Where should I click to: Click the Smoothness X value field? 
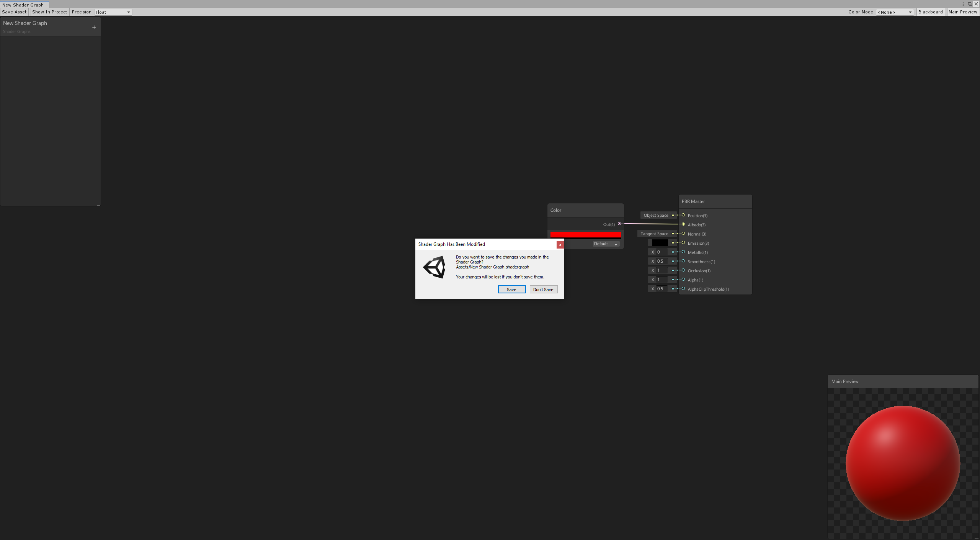661,261
